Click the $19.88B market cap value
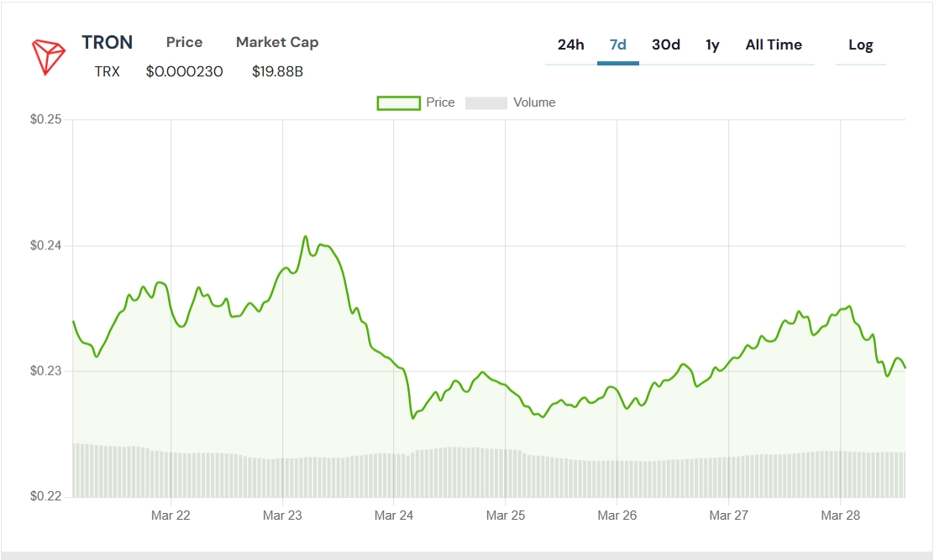This screenshot has height=560, width=934. click(277, 71)
